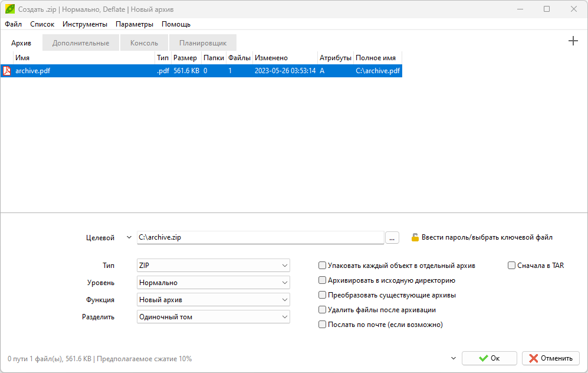Toggle the "Сначала в TAR" checkbox
The image size is (588, 373).
click(512, 266)
